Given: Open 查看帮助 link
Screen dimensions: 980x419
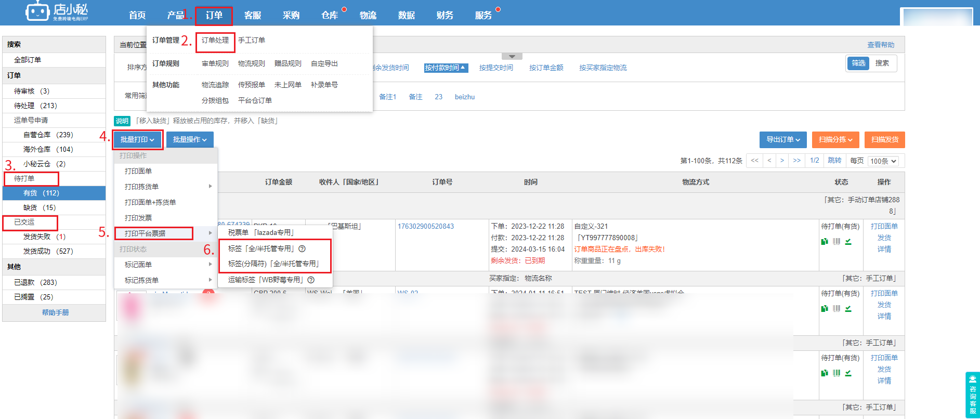Looking at the screenshot, I should click(x=881, y=45).
